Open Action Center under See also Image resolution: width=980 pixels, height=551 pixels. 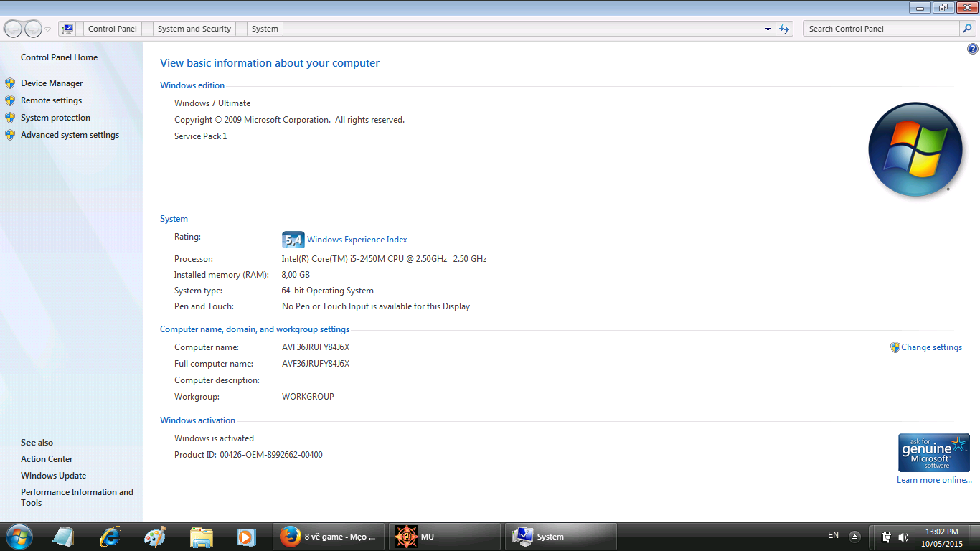pyautogui.click(x=47, y=459)
